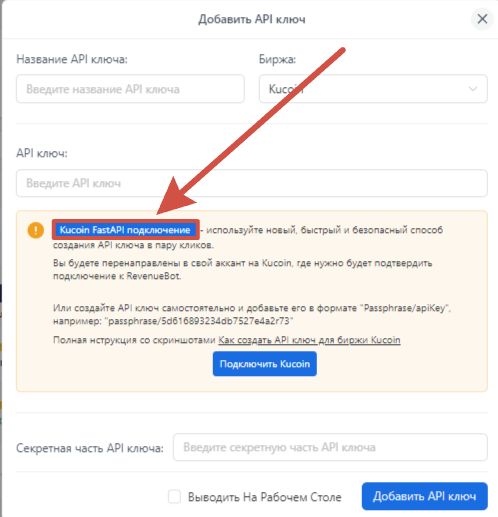Click the 'Название API ключа:' label
Screen dimensions: 498x517
tap(72, 59)
